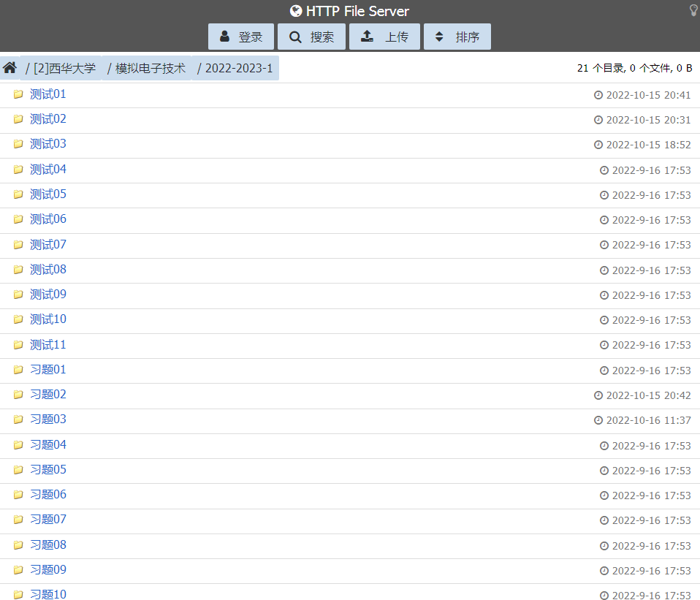Screen dimensions: 700x600
Task: Click folder icon for 测试04
Action: (18, 170)
